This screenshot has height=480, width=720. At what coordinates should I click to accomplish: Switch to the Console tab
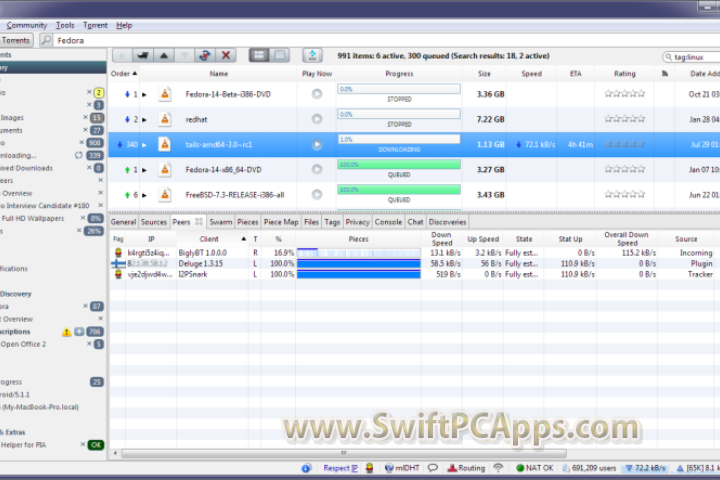click(x=388, y=222)
